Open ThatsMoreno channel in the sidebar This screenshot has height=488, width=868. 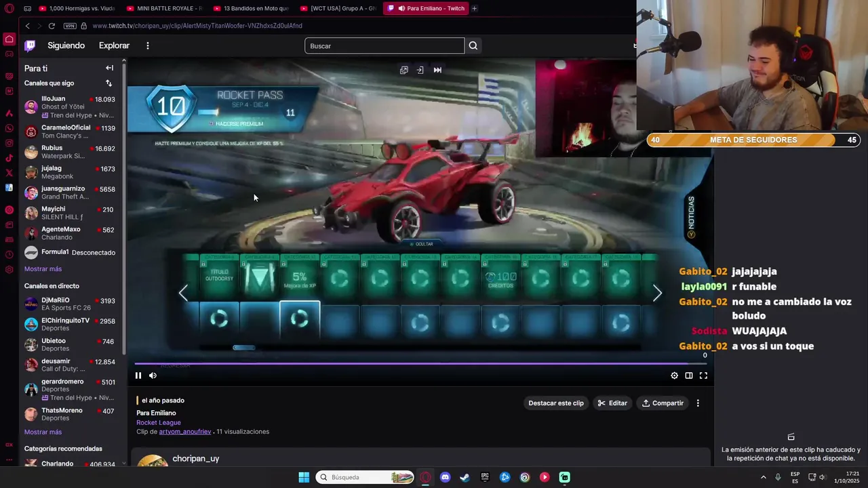pyautogui.click(x=70, y=414)
